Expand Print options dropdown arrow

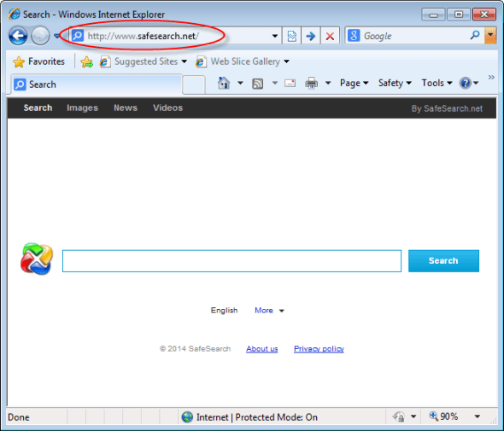[328, 83]
